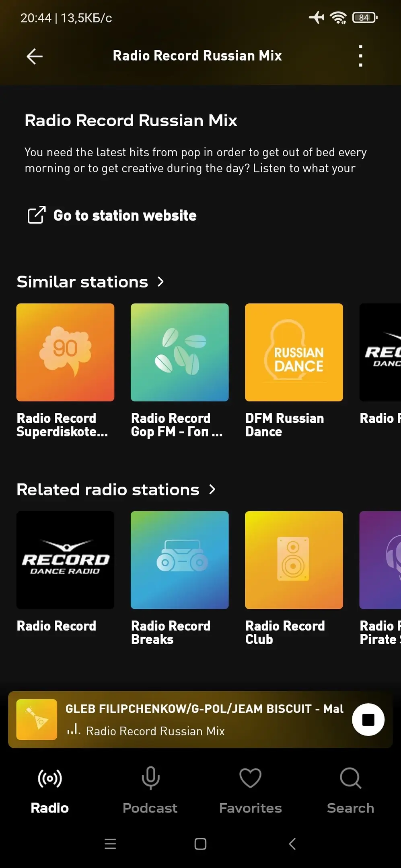Open Radio Record dance radio tile

click(65, 560)
